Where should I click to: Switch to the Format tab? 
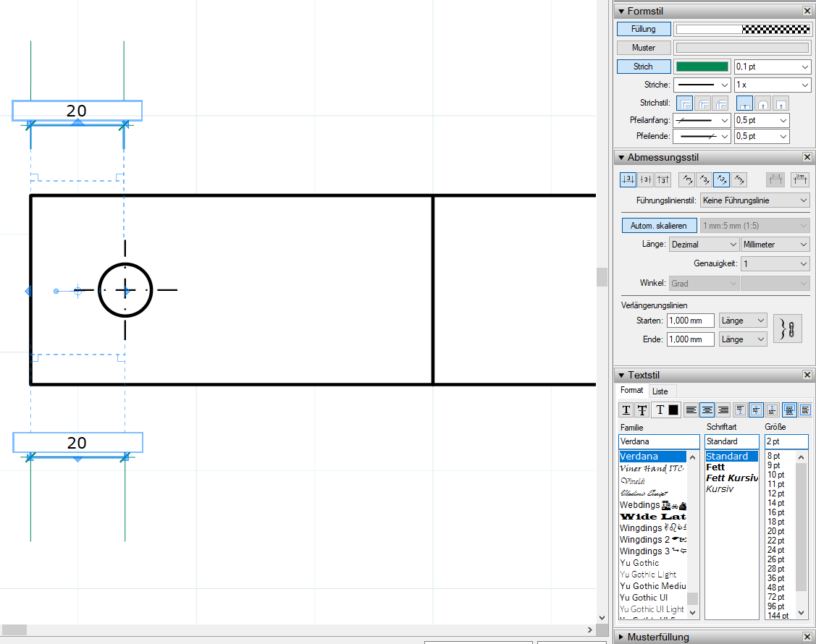[x=631, y=391]
